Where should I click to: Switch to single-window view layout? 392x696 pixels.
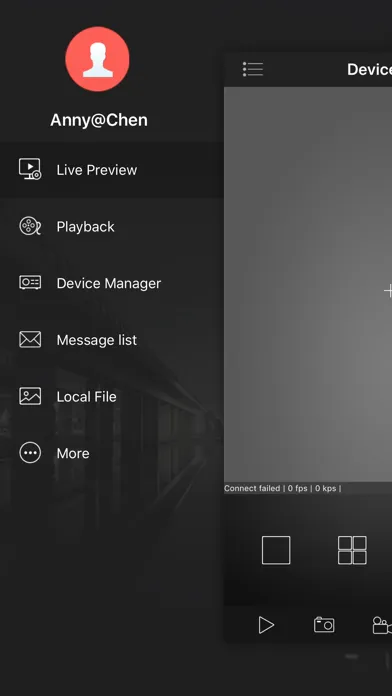pos(276,550)
